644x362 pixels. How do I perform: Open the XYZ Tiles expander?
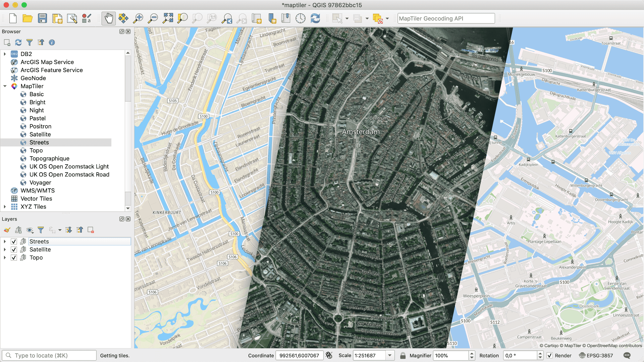4,206
